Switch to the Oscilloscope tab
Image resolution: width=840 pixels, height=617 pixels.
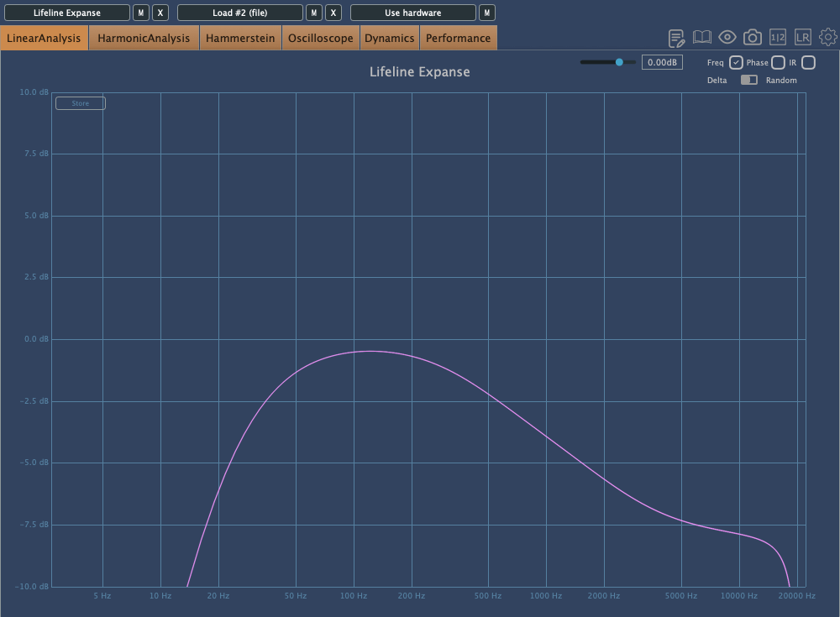coord(321,38)
